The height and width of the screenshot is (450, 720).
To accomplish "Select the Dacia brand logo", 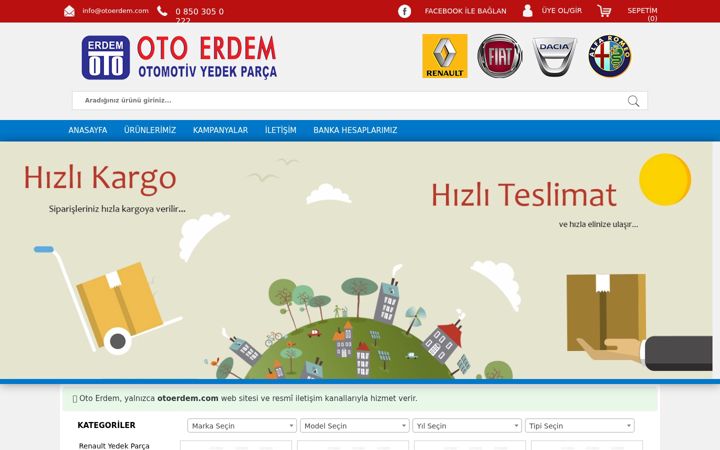I will (554, 56).
